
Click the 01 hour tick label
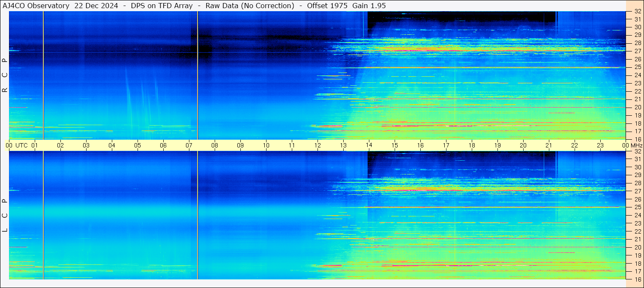coord(35,145)
